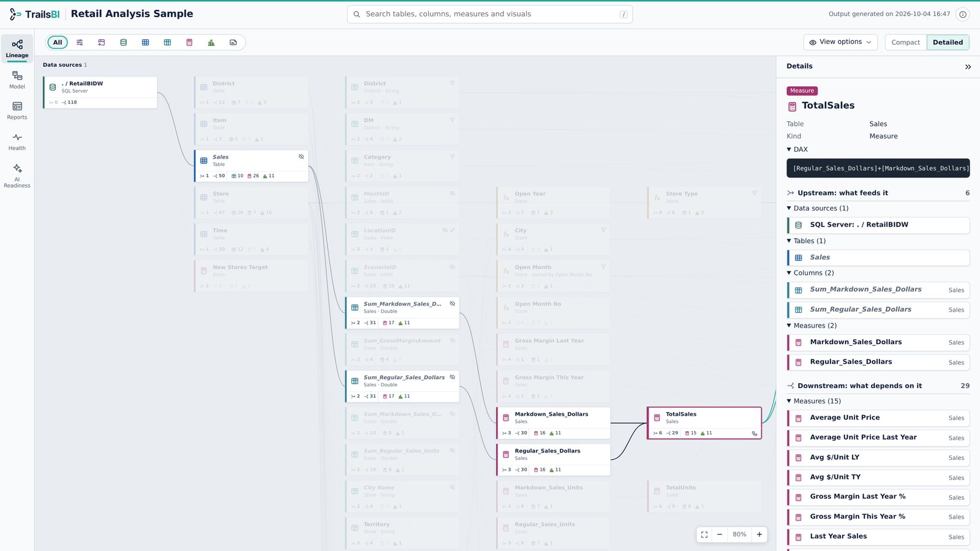980x551 pixels.
Task: Filter lineage by columns icon
Action: [167, 42]
